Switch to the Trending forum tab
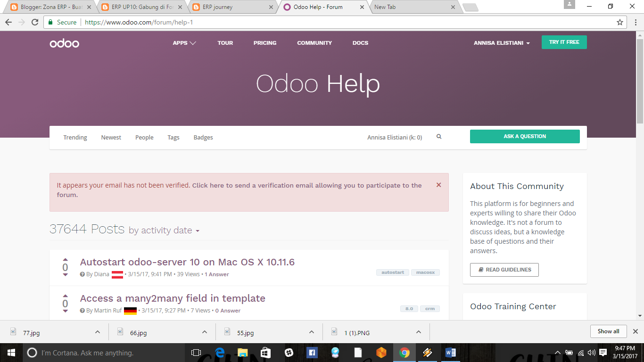644x362 pixels. point(75,138)
